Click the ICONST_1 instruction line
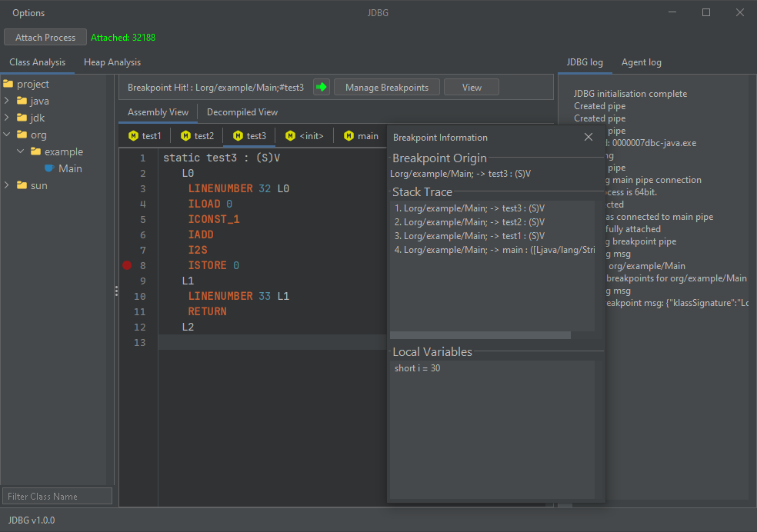The height and width of the screenshot is (532, 757). 213,219
